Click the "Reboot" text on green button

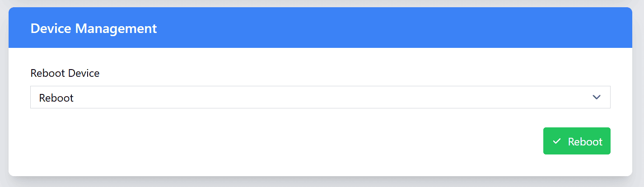click(x=585, y=142)
